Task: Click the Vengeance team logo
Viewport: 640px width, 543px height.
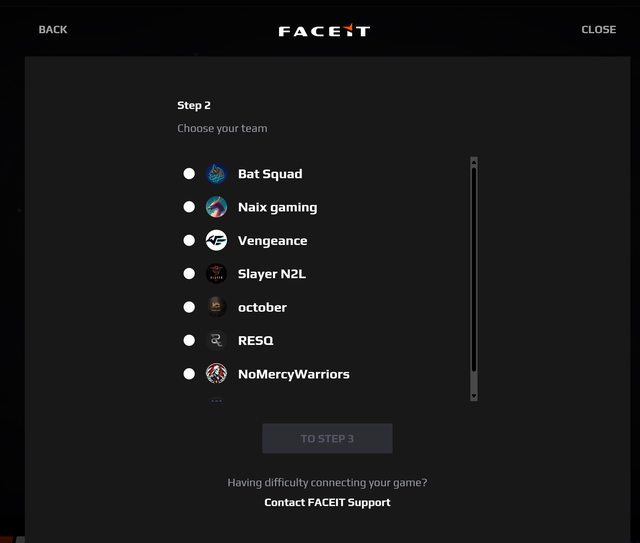Action: 216,240
